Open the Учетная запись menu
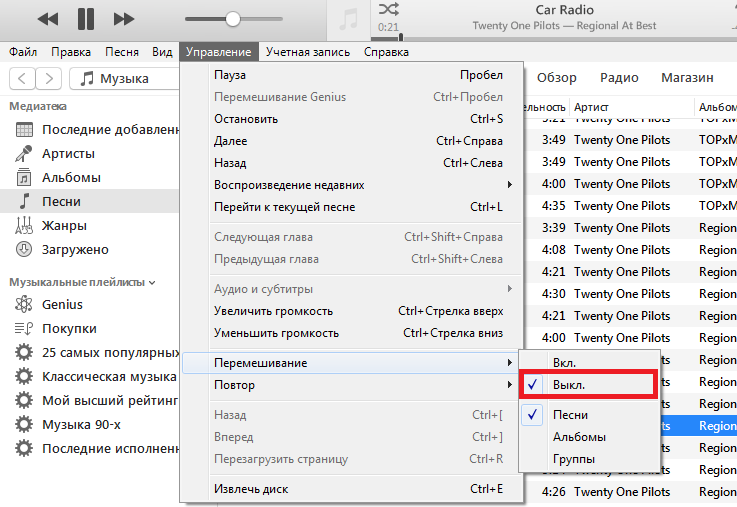 pyautogui.click(x=308, y=52)
